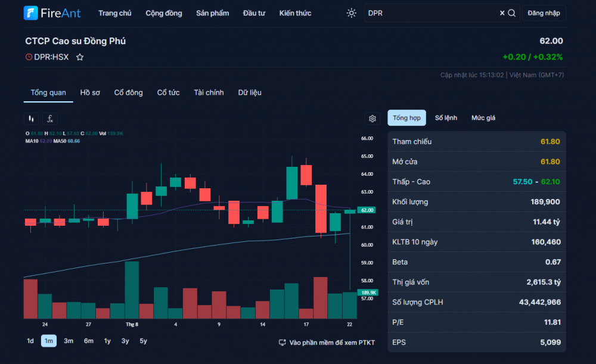
Task: Click the 189.9K volume label on chart axis
Action: (x=368, y=293)
